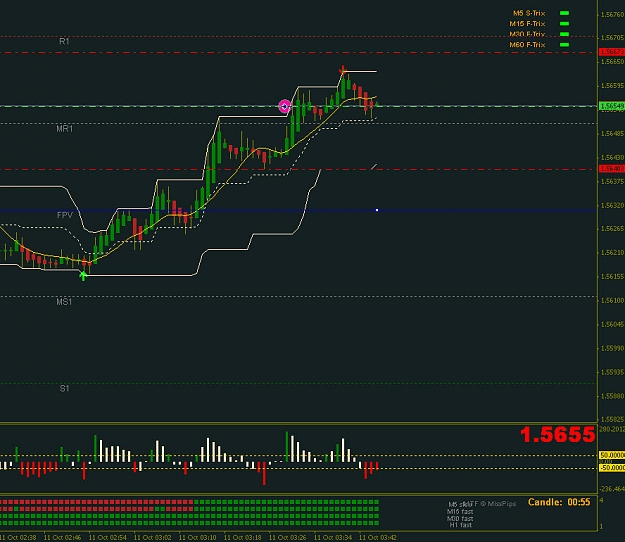Screen dimensions: 625x542
Task: Click the 1.56650 price scale value
Action: pyautogui.click(x=612, y=62)
